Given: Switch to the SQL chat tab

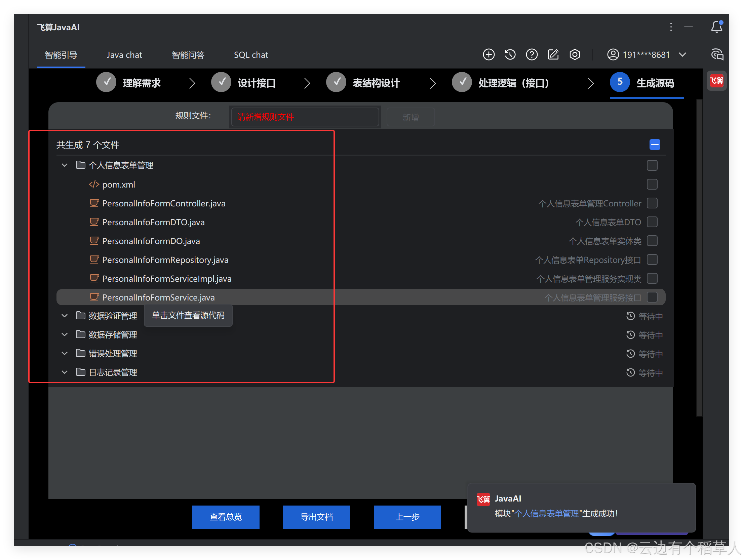Looking at the screenshot, I should click(251, 55).
